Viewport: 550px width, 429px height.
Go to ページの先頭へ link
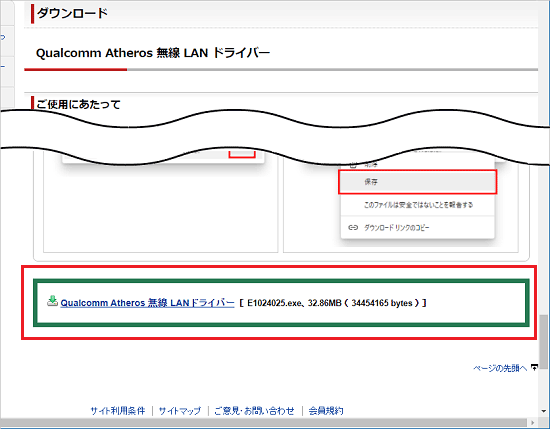[x=500, y=368]
